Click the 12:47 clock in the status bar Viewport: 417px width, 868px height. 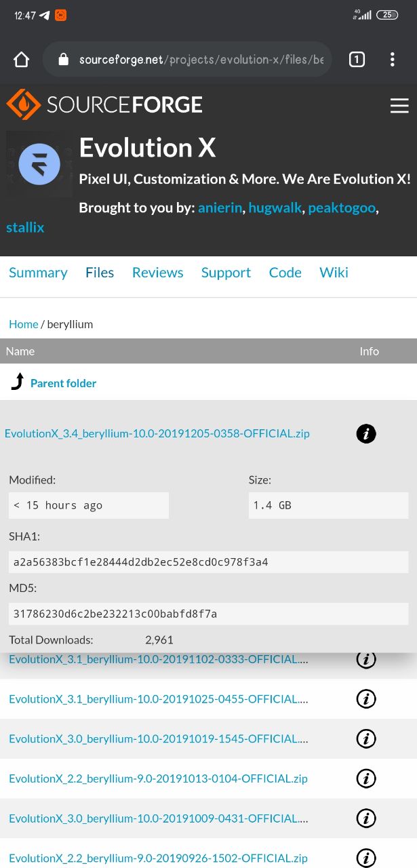coord(25,16)
